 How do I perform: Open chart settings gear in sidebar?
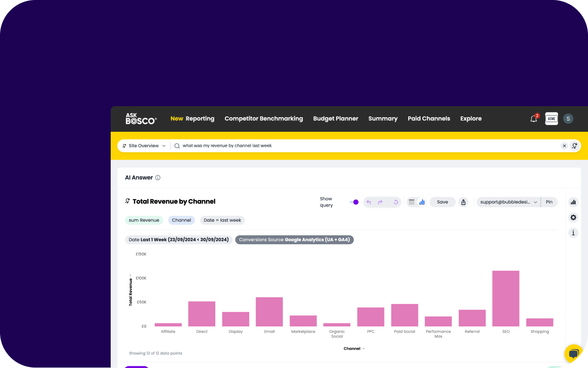(x=573, y=217)
